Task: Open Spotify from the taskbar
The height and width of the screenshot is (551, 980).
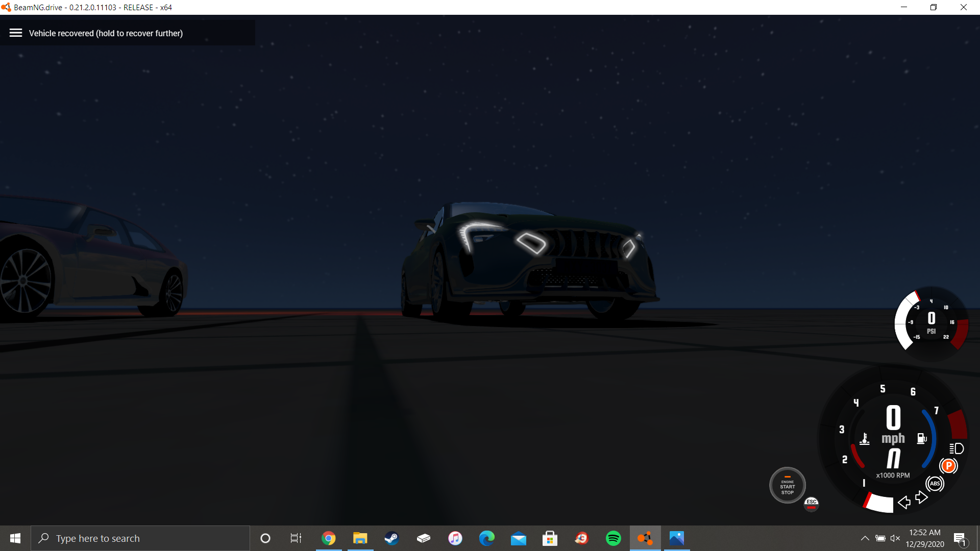Action: pyautogui.click(x=614, y=538)
